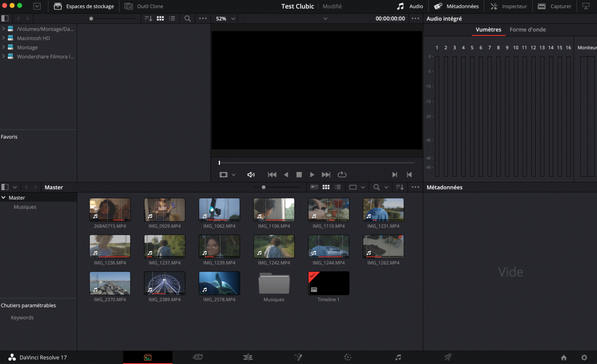
Task: Open the dropdown left of Espaces de stockage
Action: [37, 6]
